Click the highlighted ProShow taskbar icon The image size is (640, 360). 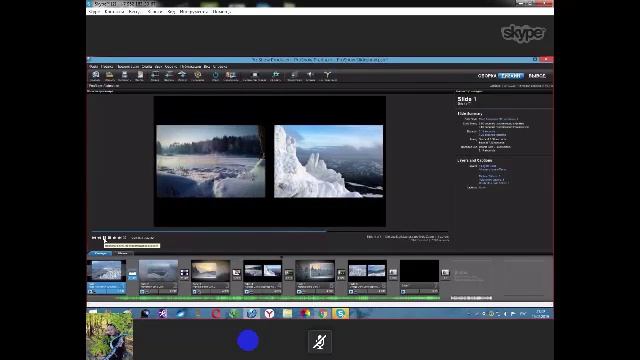point(252,313)
